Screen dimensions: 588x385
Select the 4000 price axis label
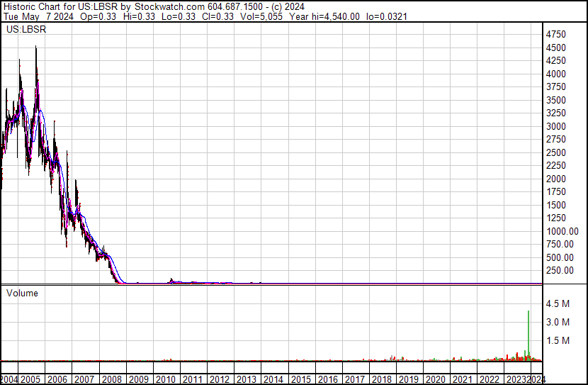[555, 74]
